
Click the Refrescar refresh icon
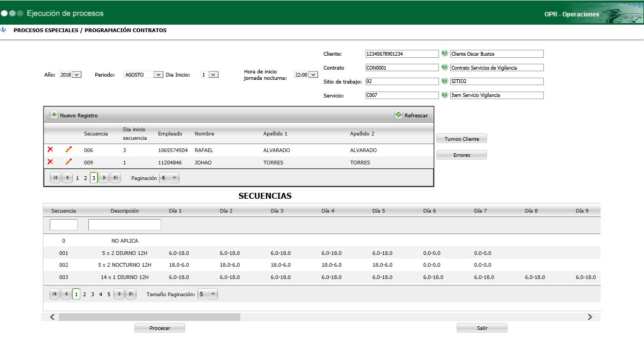[398, 115]
